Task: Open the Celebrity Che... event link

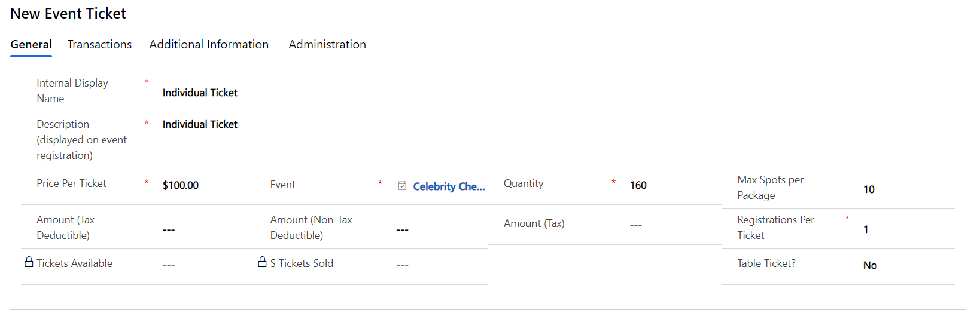Action: coord(449,186)
